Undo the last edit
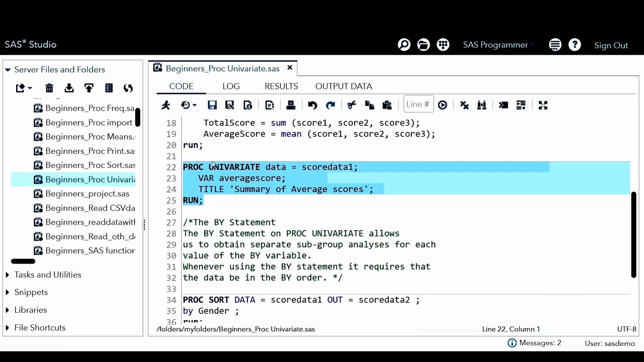Viewport: 644px width, 362px height. click(312, 105)
